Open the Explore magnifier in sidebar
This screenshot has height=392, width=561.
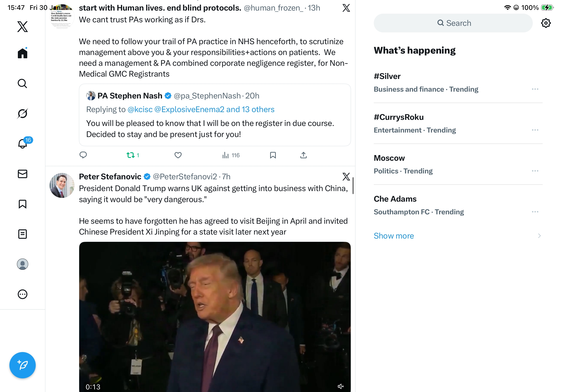click(x=23, y=84)
